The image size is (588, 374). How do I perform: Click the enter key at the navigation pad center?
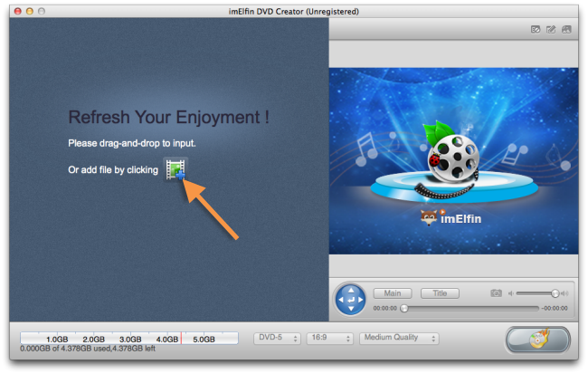[x=351, y=300]
